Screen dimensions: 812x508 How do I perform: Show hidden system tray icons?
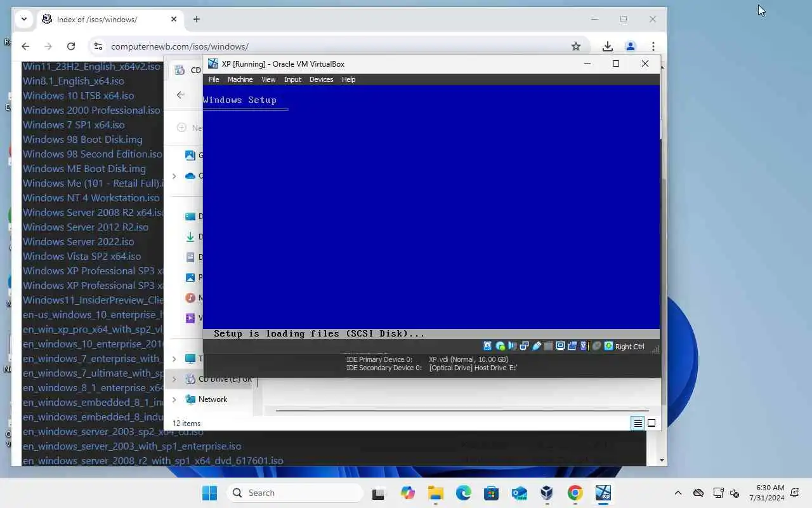point(678,493)
